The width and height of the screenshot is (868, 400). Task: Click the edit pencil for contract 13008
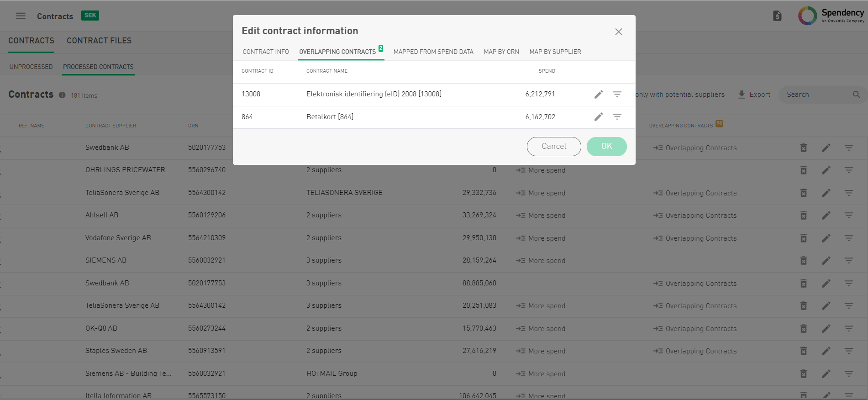click(x=599, y=95)
